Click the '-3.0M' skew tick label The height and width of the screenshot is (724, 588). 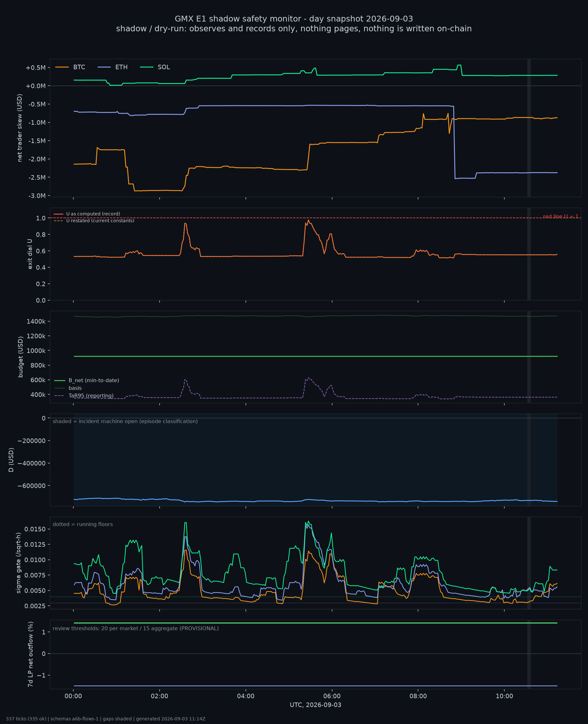(37, 196)
